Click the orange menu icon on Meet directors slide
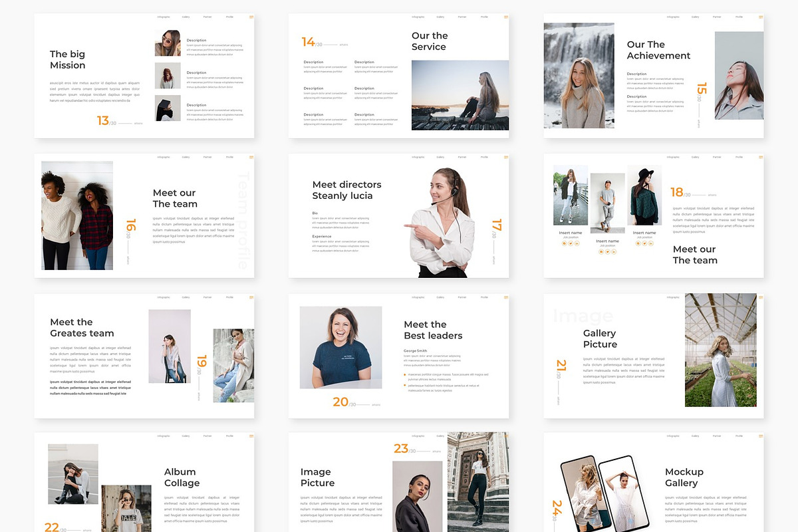The width and height of the screenshot is (798, 532). (x=506, y=158)
